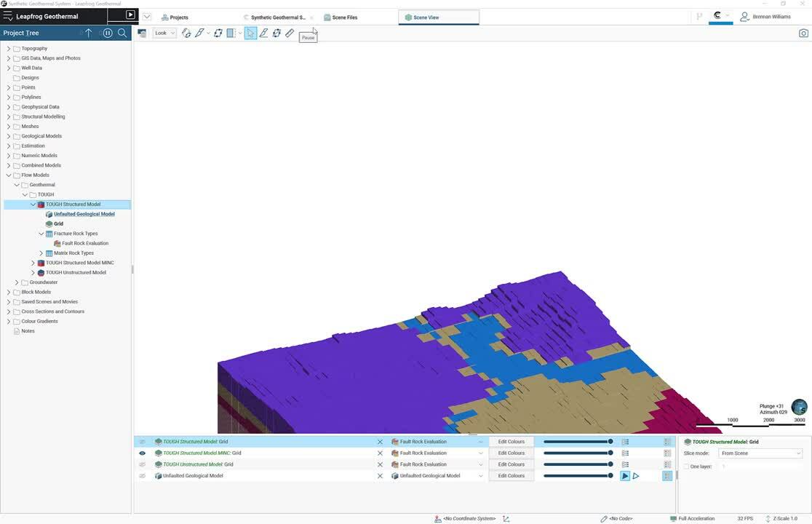Switch to the Projects tab
Screen dimensions: 812x524
point(175,17)
